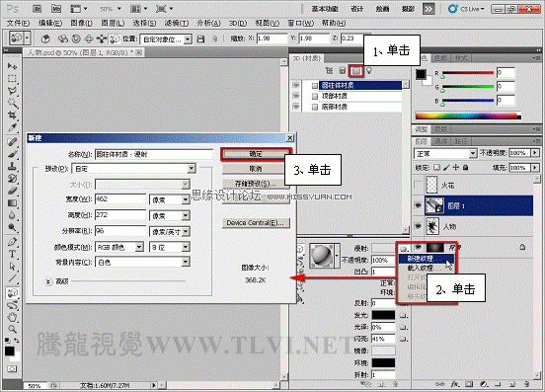
Task: Click the new adjustment layer icon
Action: (484, 384)
